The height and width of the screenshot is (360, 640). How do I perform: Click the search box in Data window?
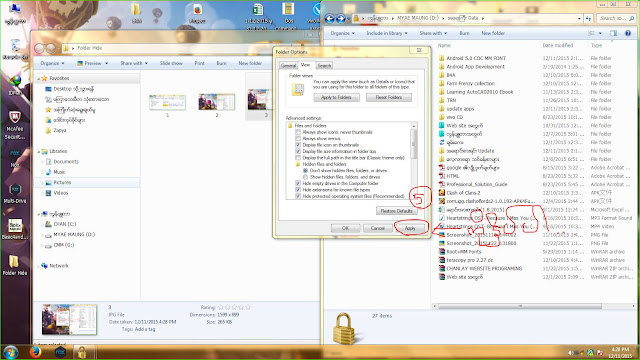616,18
